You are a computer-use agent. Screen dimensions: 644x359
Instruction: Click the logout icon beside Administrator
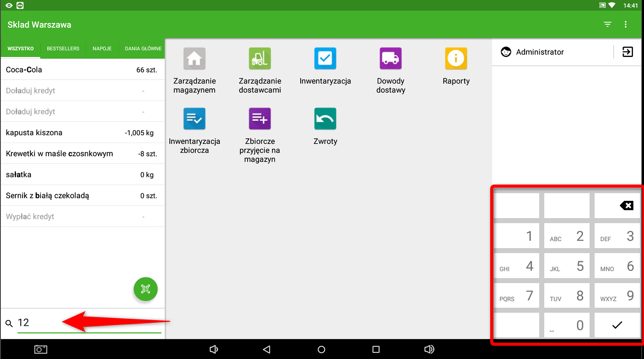(x=627, y=52)
